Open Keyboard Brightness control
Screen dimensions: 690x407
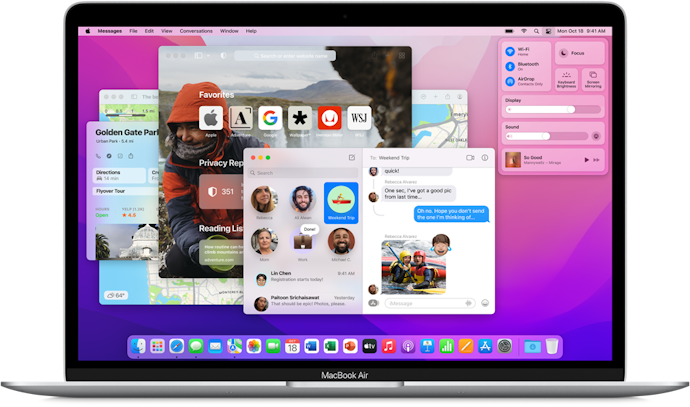coord(566,80)
